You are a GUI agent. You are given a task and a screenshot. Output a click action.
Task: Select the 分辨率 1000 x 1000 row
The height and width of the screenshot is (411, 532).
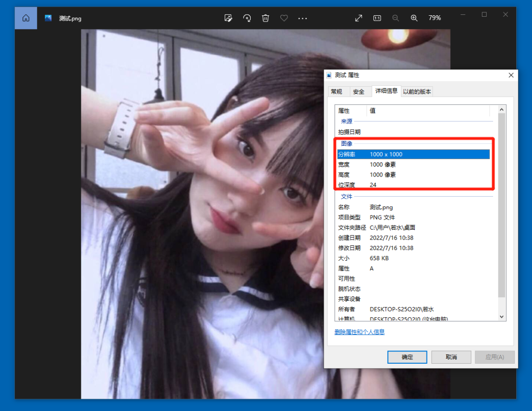(x=413, y=154)
